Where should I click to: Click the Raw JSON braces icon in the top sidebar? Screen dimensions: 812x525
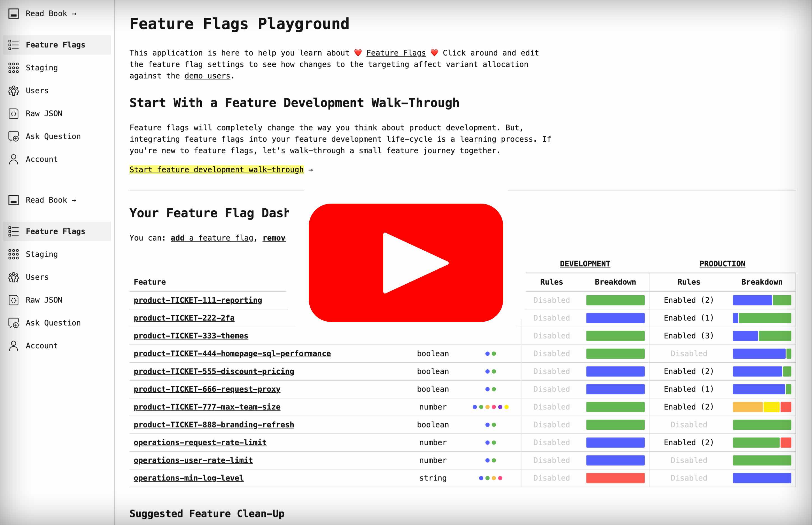click(x=13, y=114)
